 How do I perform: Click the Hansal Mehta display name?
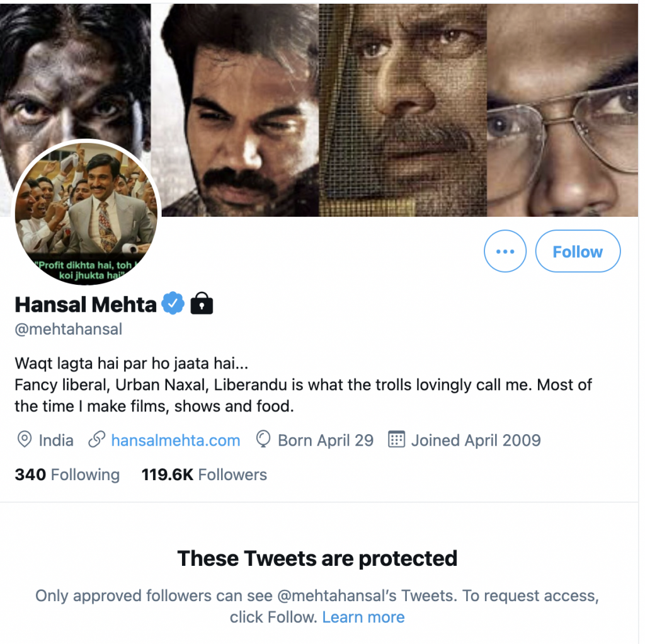coord(86,304)
